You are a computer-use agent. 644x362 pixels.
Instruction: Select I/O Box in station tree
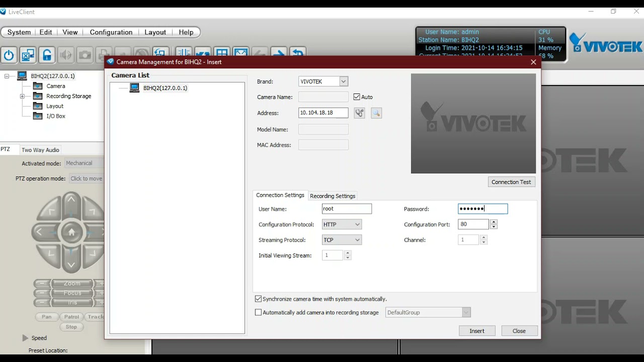[x=56, y=116]
